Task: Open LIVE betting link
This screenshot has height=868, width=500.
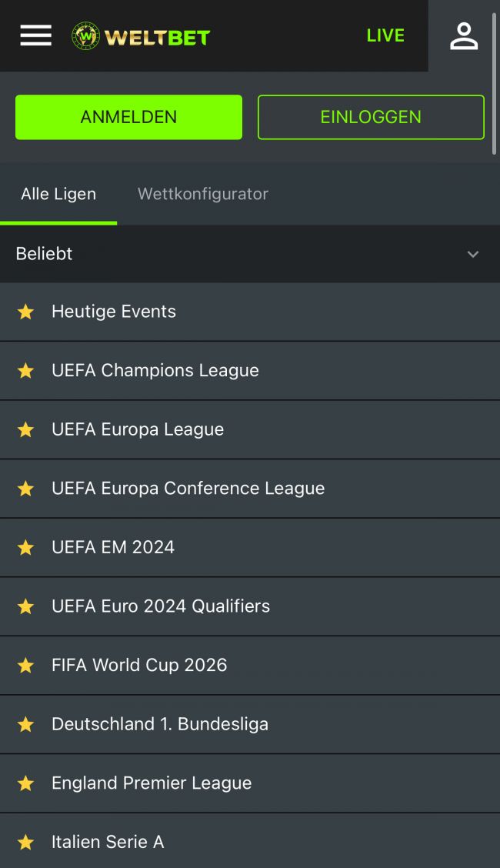Action: click(385, 35)
